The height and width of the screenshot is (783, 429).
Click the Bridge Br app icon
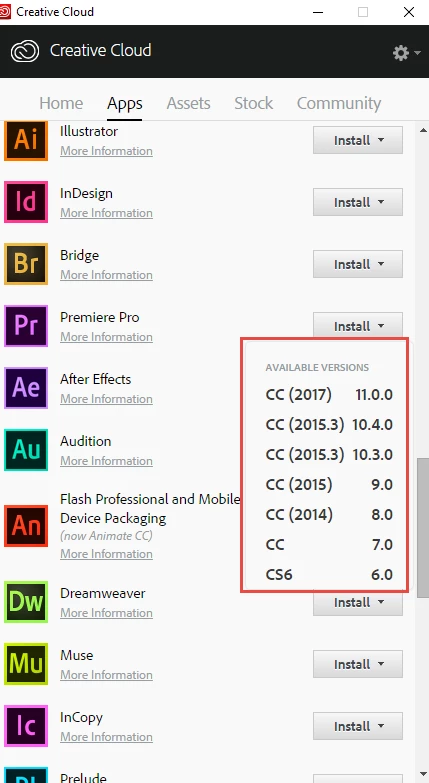point(26,264)
